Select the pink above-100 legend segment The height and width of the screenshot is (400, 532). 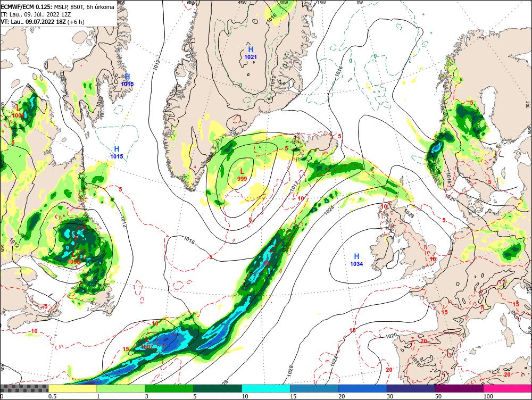508,388
